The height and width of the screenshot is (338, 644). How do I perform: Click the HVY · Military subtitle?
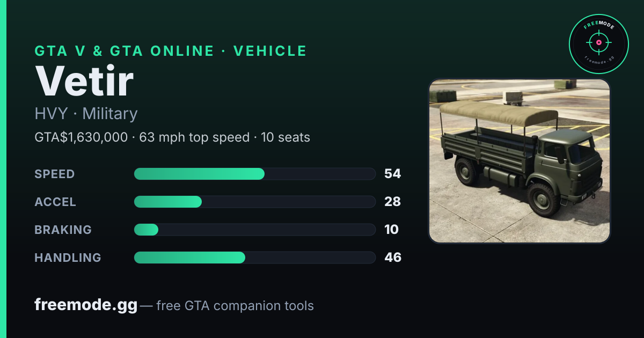[x=86, y=114]
